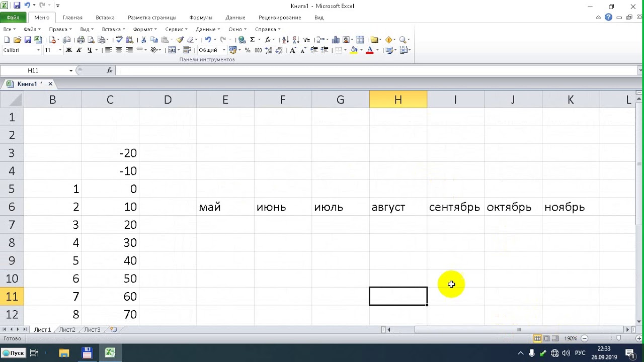The image size is (644, 362).
Task: Open the Вставка ribbon tab
Action: [x=105, y=18]
